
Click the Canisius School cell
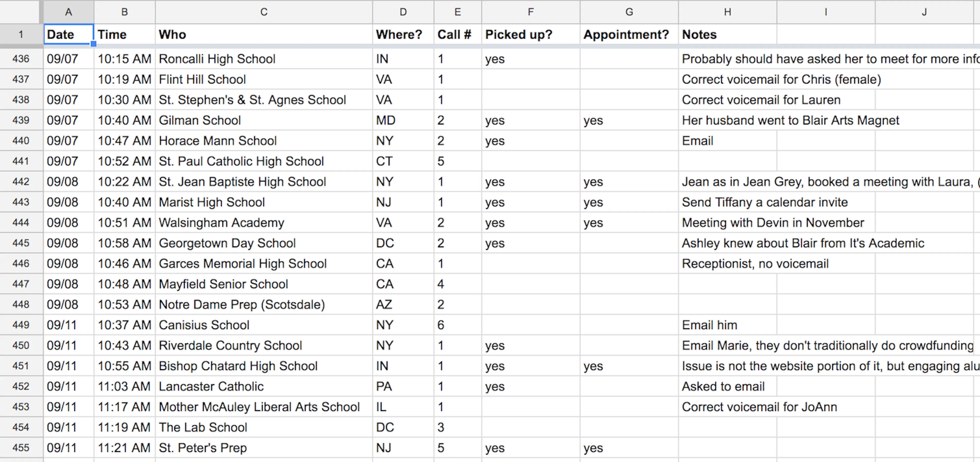pyautogui.click(x=264, y=325)
